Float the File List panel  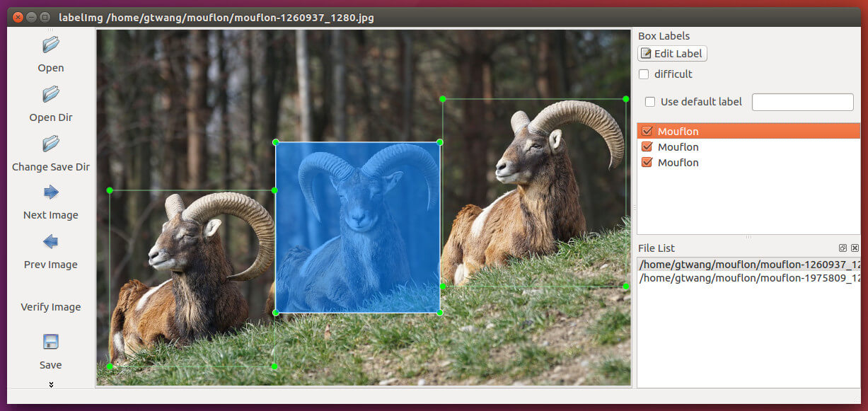tap(843, 248)
